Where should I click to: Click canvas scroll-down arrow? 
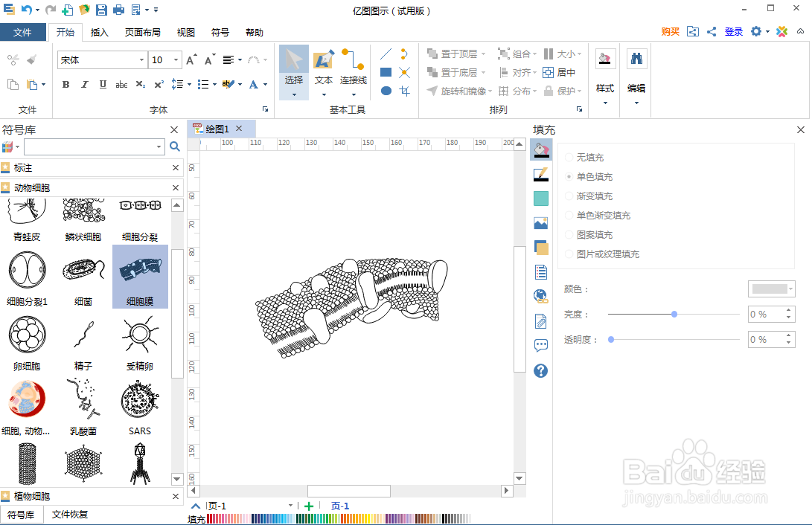[x=520, y=478]
